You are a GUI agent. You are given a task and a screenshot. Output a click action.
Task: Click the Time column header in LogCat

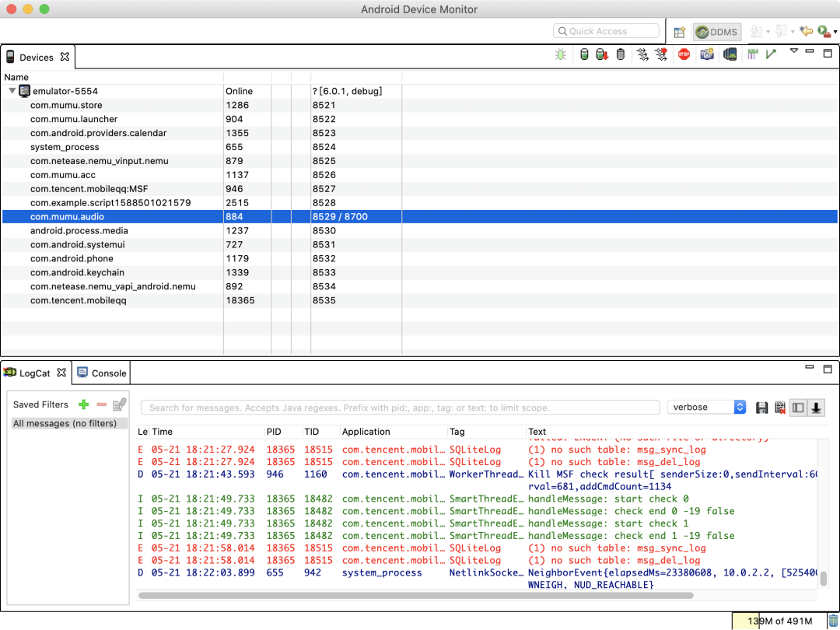tap(206, 431)
